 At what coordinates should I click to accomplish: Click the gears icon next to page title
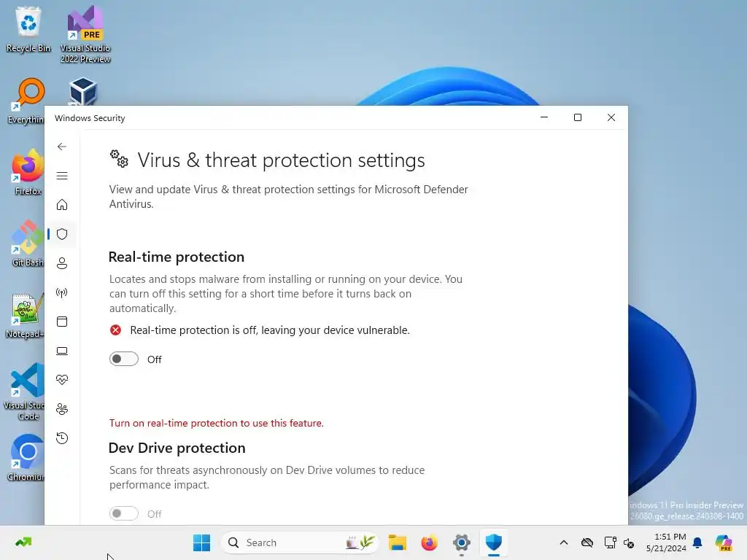(119, 159)
